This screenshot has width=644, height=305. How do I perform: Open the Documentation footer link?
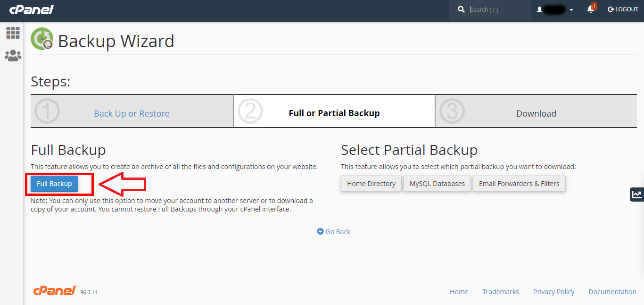pos(612,292)
